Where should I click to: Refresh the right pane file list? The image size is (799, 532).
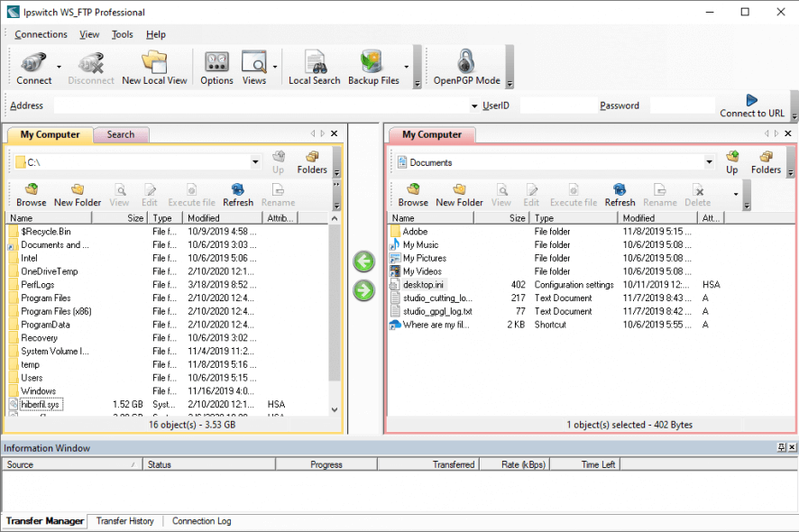click(x=620, y=195)
